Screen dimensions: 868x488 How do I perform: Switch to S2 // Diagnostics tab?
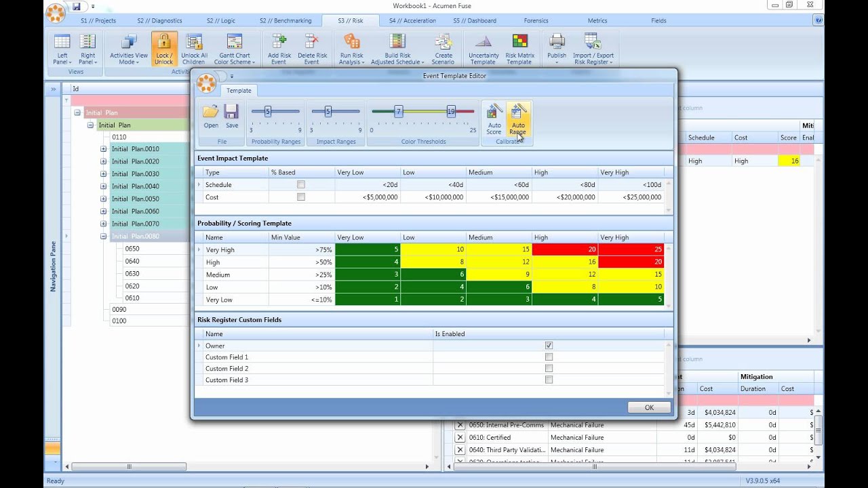(x=159, y=20)
